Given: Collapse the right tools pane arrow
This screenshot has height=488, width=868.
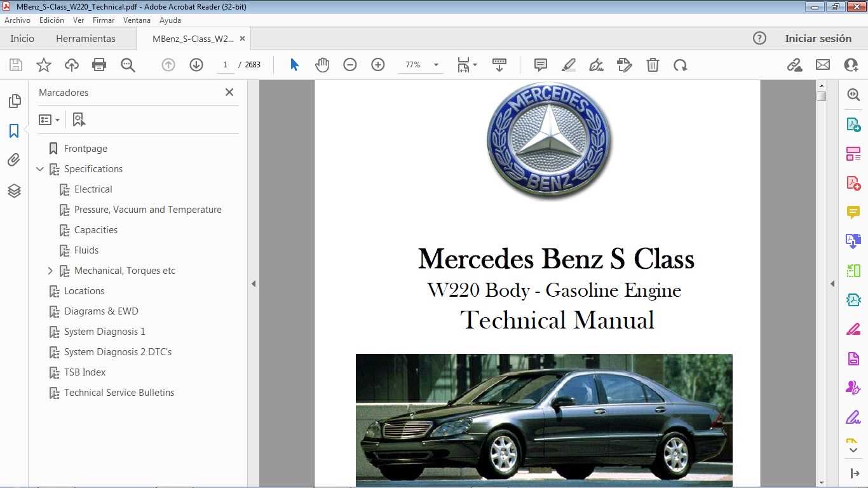Looking at the screenshot, I should click(832, 283).
